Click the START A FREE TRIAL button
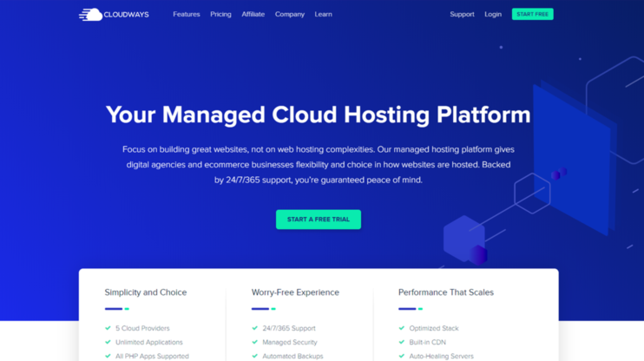 coord(319,220)
